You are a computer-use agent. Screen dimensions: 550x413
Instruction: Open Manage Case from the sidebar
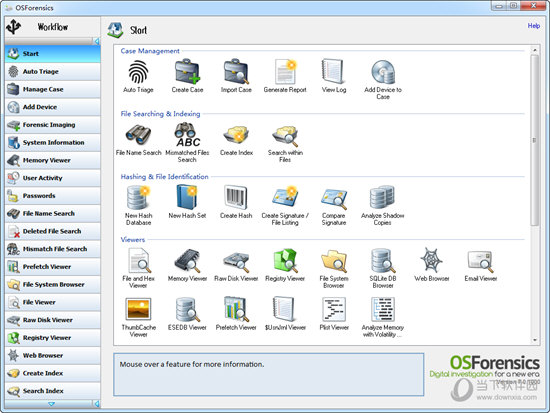tap(53, 89)
